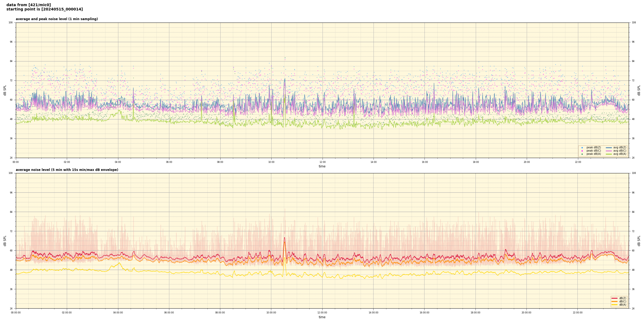The width and height of the screenshot is (644, 322).
Task: Click the avg dB(C) legend line
Action: tap(609, 151)
